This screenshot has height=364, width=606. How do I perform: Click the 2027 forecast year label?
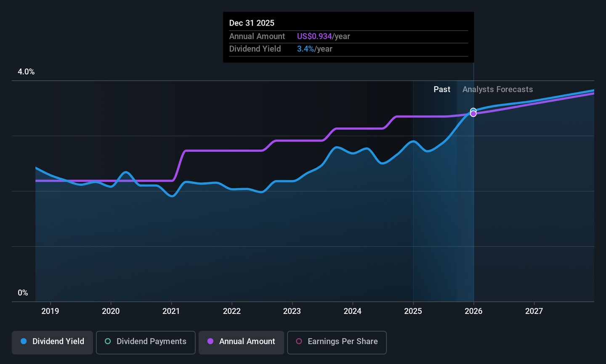534,311
